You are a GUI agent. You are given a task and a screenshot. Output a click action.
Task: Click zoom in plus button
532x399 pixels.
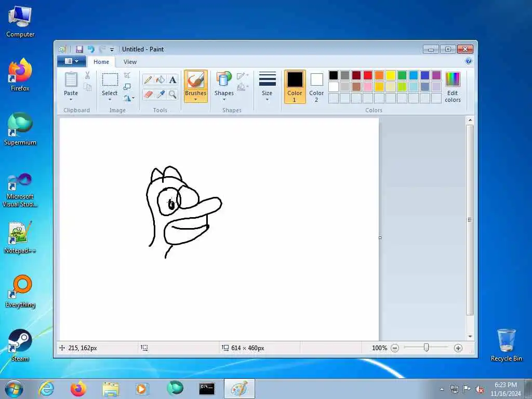coord(458,348)
